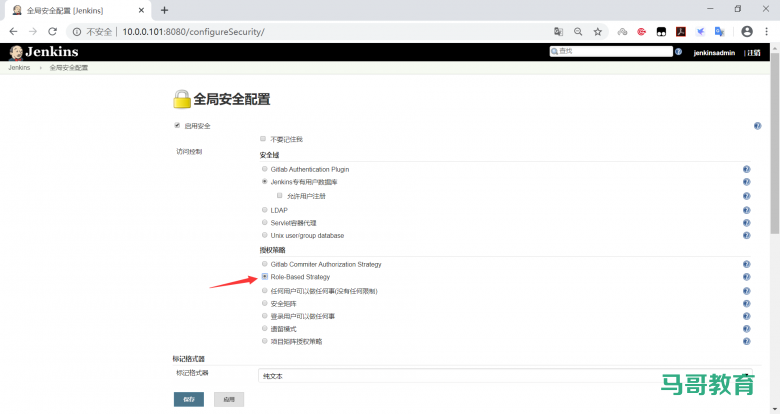Image resolution: width=780 pixels, height=414 pixels.
Task: Click the blue bird extension icon
Action: (700, 32)
